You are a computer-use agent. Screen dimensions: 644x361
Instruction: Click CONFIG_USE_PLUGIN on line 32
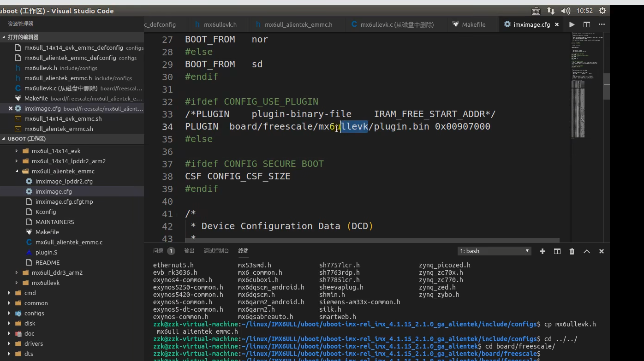271,101
